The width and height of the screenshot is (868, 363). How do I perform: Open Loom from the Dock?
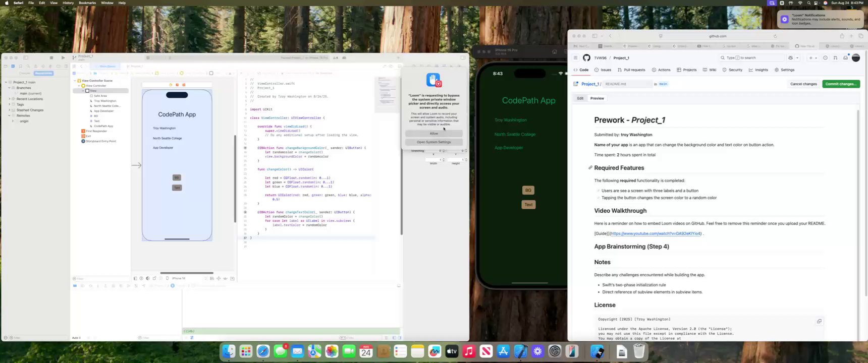(537, 351)
